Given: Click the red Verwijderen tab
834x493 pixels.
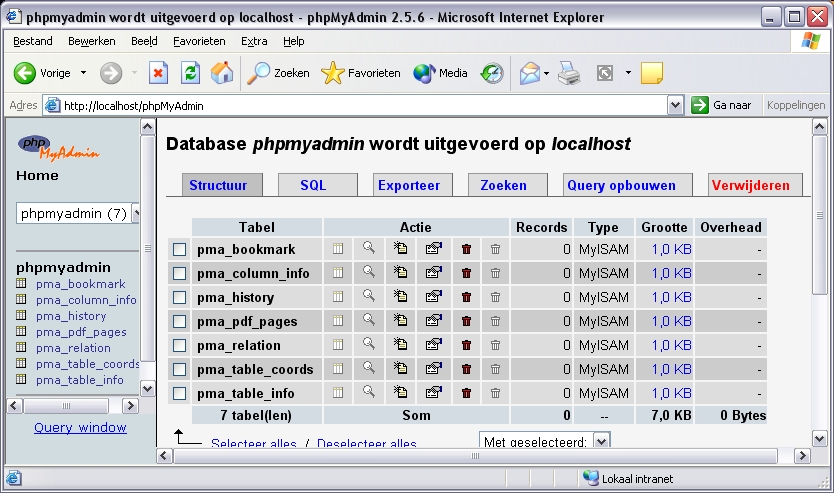Looking at the screenshot, I should (755, 185).
